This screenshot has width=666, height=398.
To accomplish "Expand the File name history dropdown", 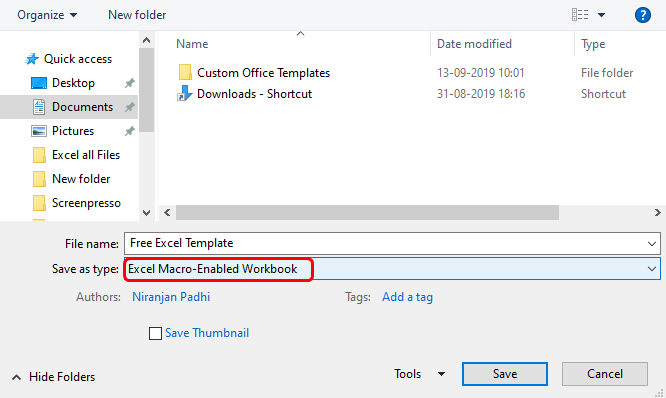I will (652, 244).
